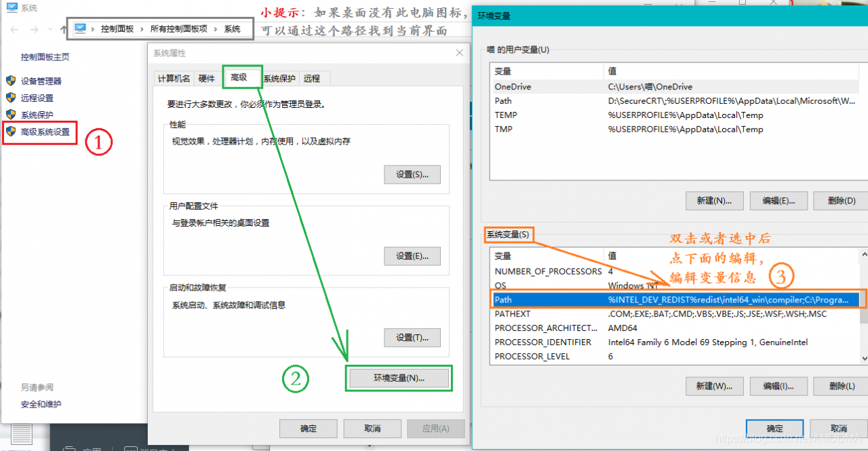
Task: Open System Protection link in left sidebar
Action: (x=37, y=115)
